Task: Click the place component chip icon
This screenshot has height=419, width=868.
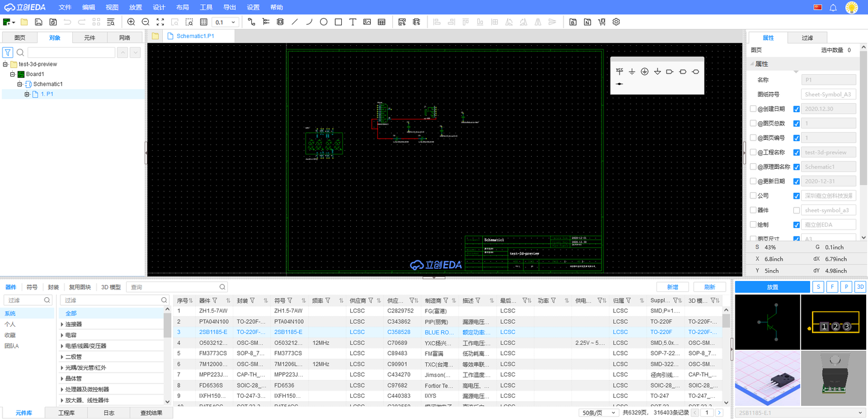Action: [280, 22]
